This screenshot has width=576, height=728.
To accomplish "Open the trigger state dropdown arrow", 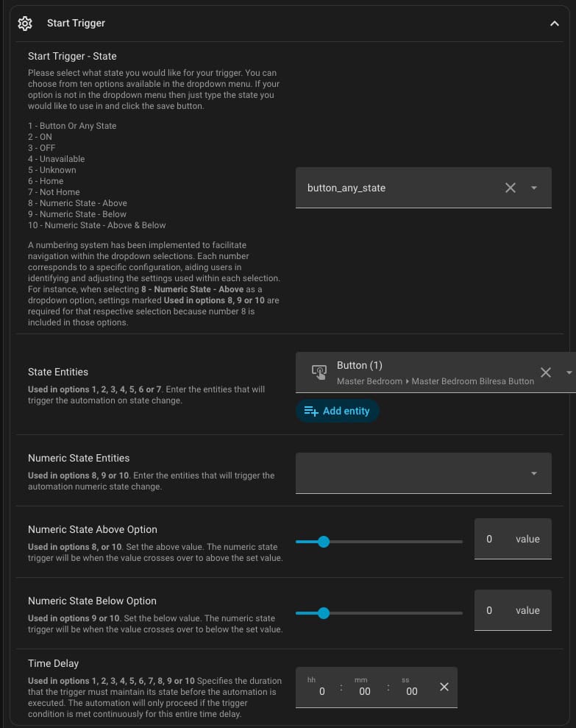I will tap(534, 188).
